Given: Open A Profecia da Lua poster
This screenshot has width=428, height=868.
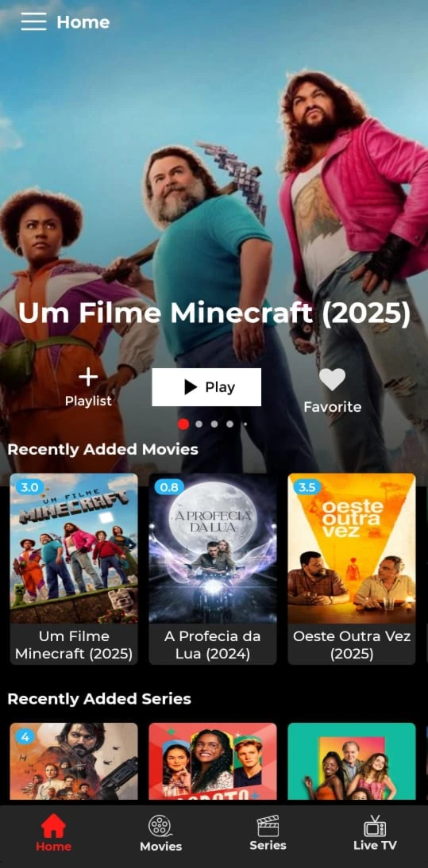Looking at the screenshot, I should [x=213, y=548].
